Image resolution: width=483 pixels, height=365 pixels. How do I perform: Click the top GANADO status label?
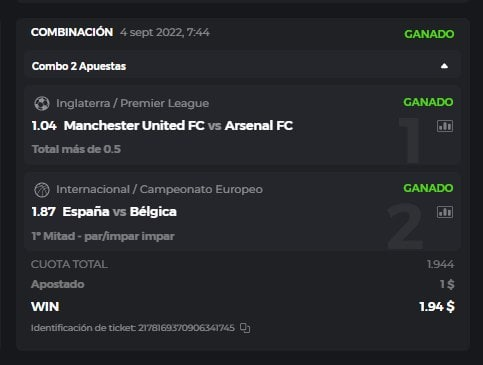click(429, 34)
